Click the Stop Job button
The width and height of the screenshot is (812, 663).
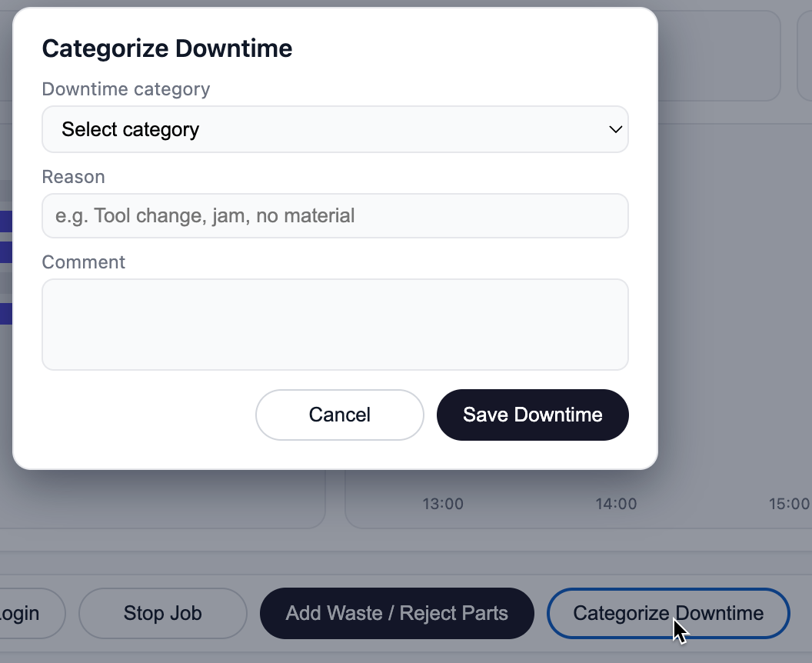point(162,613)
